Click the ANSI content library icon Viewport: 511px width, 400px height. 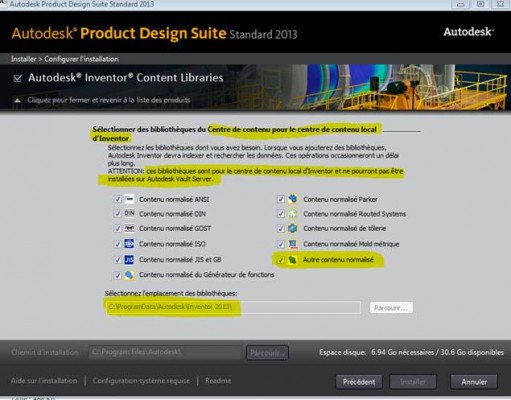pyautogui.click(x=129, y=199)
